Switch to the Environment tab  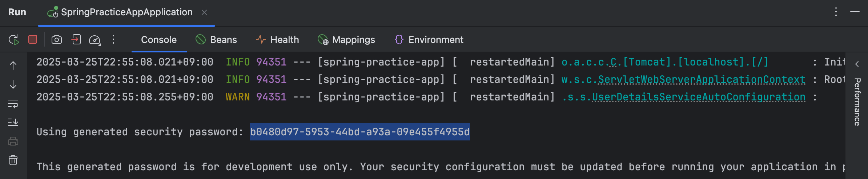(x=429, y=40)
